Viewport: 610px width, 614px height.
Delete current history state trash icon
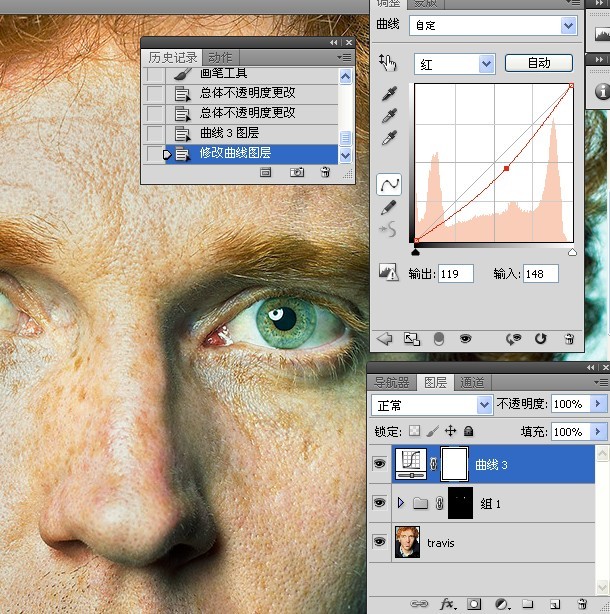325,172
